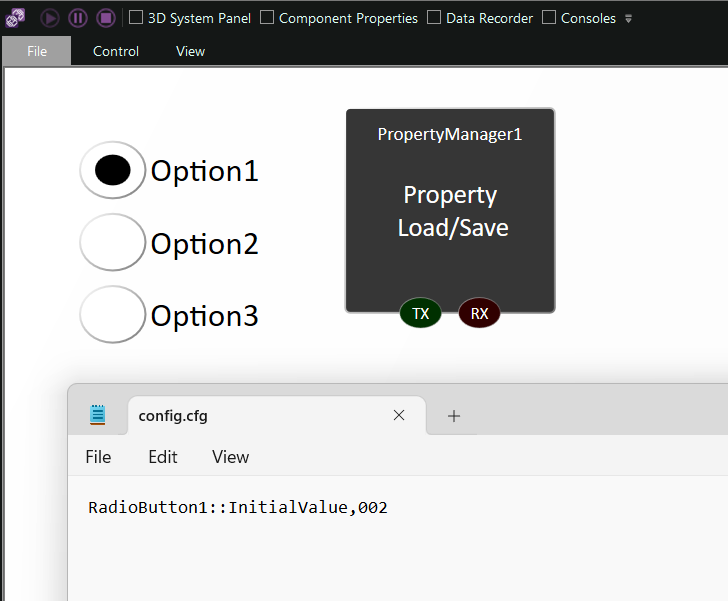Click the Pause simulation button
Viewport: 728px width, 601px height.
(78, 18)
